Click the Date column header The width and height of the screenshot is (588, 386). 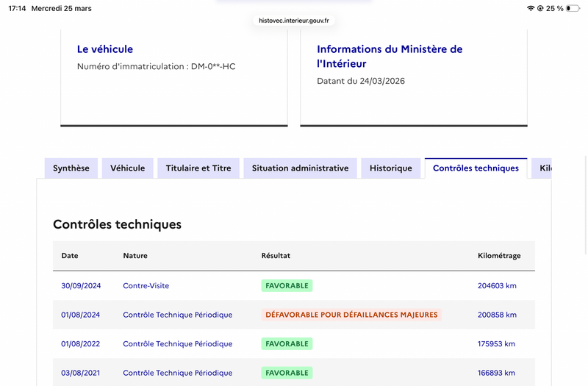tap(70, 256)
